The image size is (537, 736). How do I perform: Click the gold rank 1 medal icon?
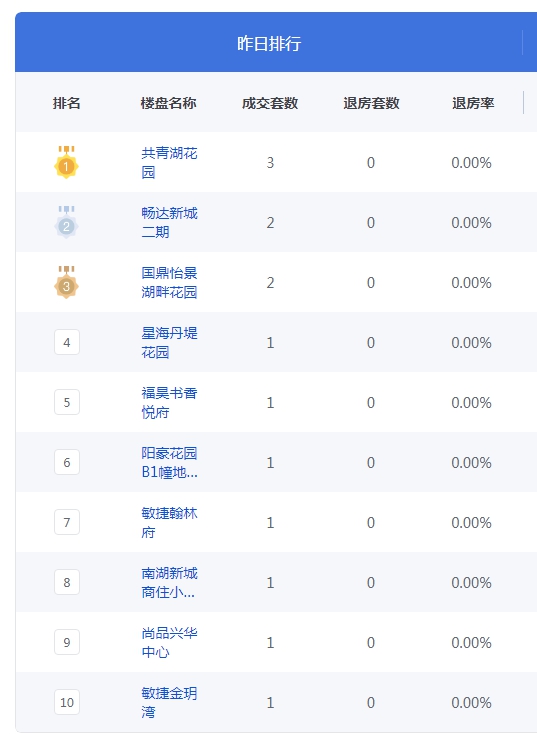pyautogui.click(x=66, y=162)
